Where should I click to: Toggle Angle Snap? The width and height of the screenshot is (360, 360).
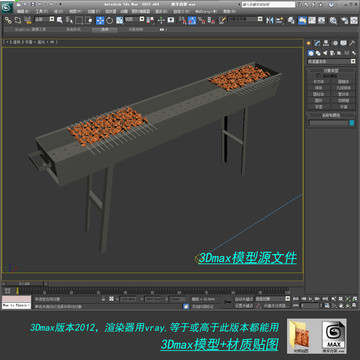pos(192,20)
